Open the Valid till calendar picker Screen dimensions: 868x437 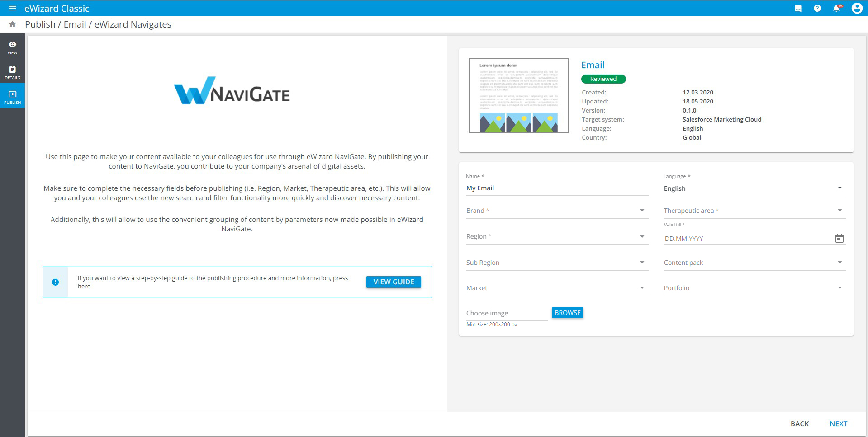pyautogui.click(x=839, y=238)
